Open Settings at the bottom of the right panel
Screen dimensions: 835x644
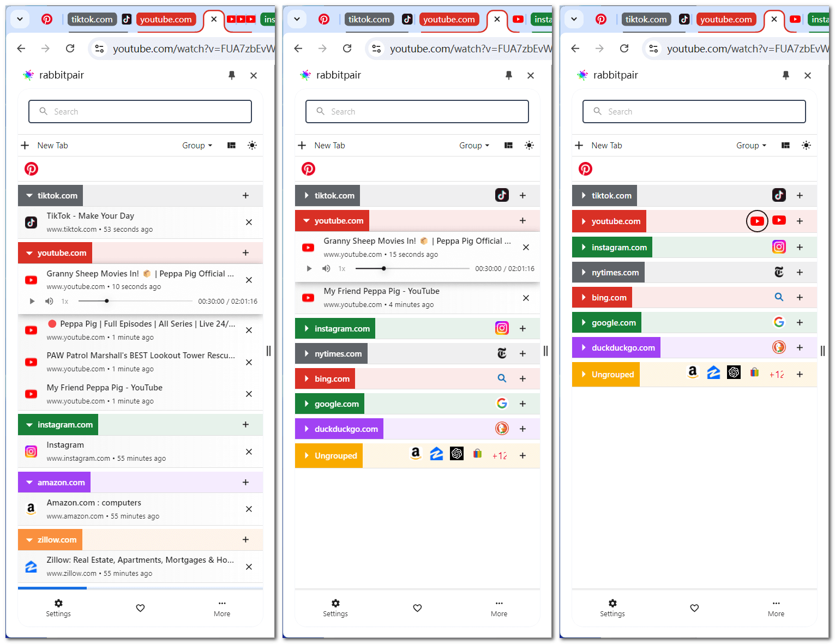coord(612,608)
